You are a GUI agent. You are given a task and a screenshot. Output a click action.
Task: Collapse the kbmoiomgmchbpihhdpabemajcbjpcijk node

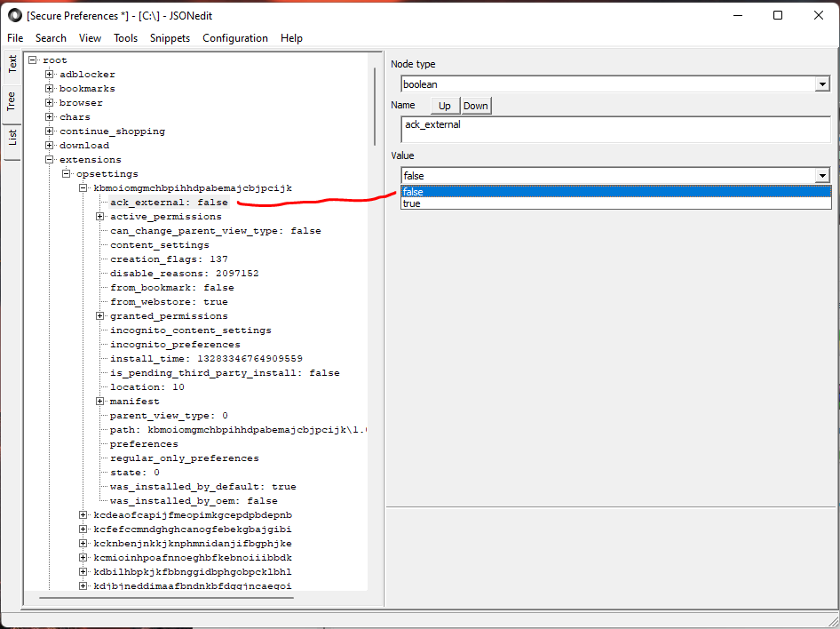point(83,188)
